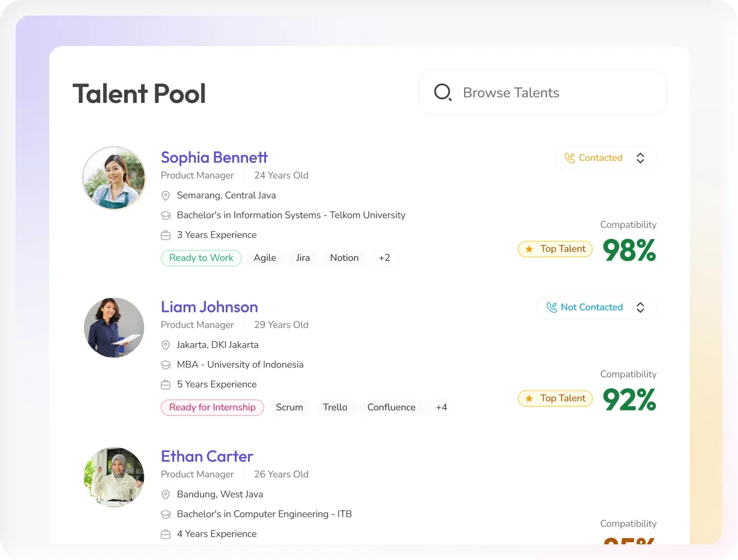Click the '24 Years Old' text
Viewport: 738px width, 560px height.
pos(281,175)
